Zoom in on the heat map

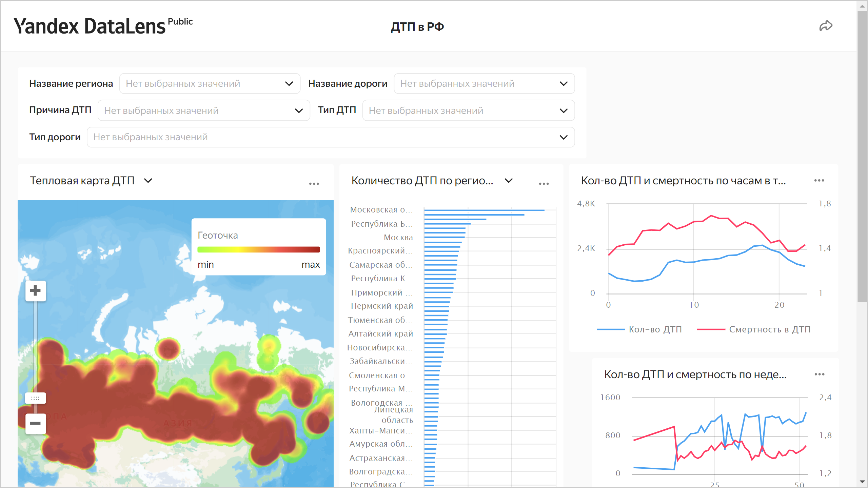35,291
